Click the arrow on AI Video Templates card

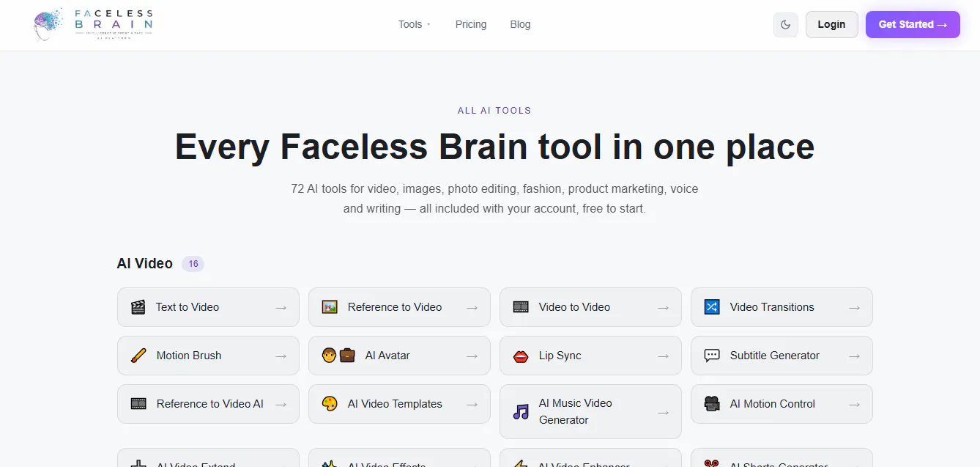click(x=472, y=405)
